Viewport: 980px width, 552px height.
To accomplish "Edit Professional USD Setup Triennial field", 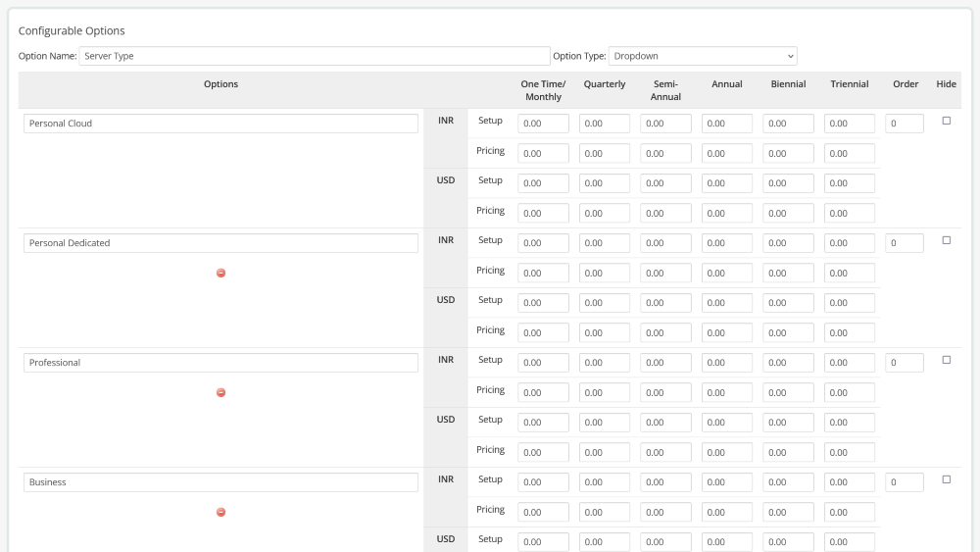I will click(849, 423).
